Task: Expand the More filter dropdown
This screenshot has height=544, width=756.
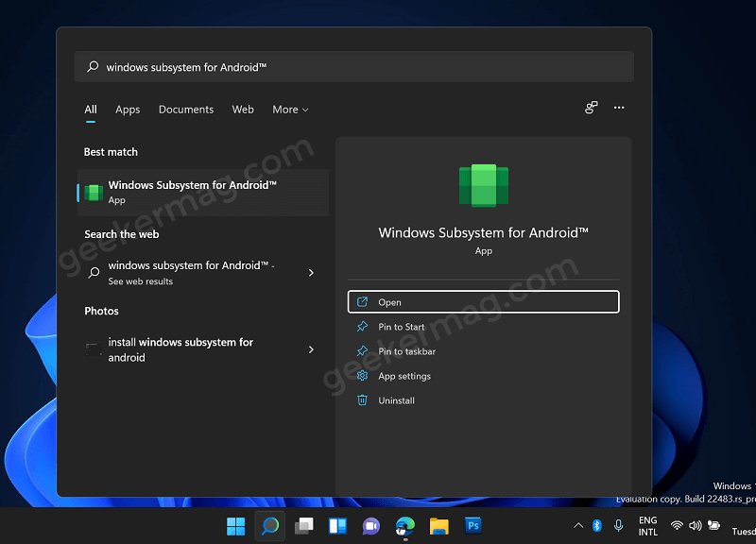Action: pyautogui.click(x=290, y=110)
